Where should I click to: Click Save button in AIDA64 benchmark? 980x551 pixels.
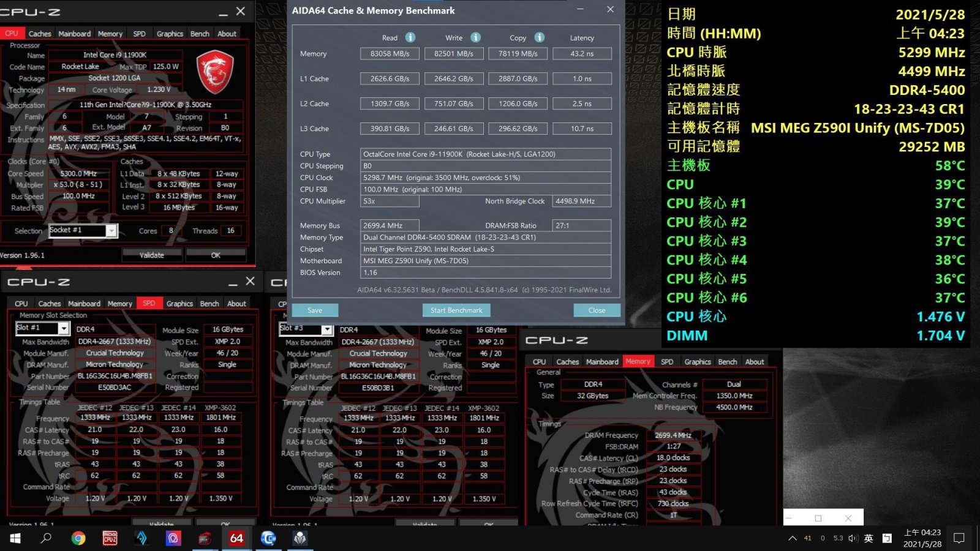point(315,310)
